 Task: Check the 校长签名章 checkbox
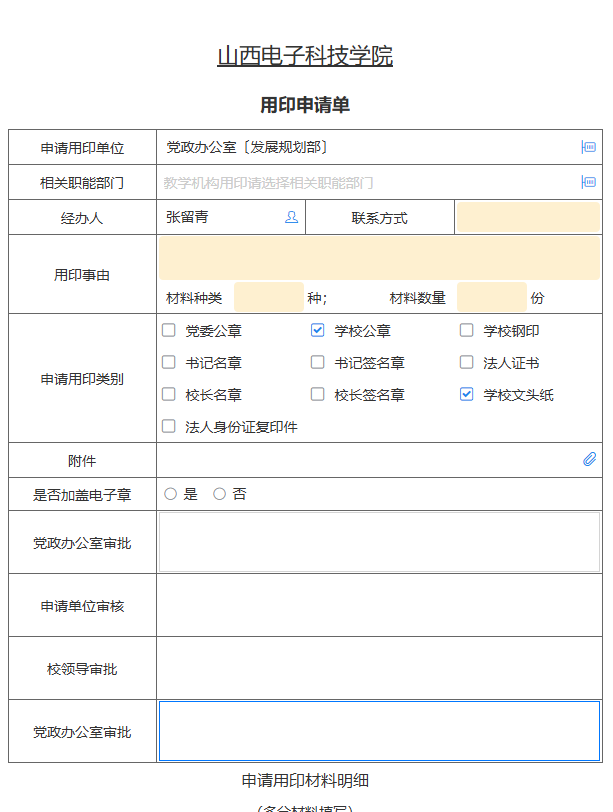pos(317,395)
